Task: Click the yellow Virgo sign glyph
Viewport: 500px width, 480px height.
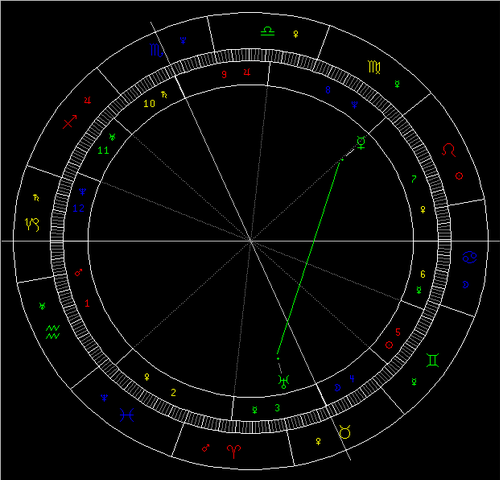Action: (374, 67)
